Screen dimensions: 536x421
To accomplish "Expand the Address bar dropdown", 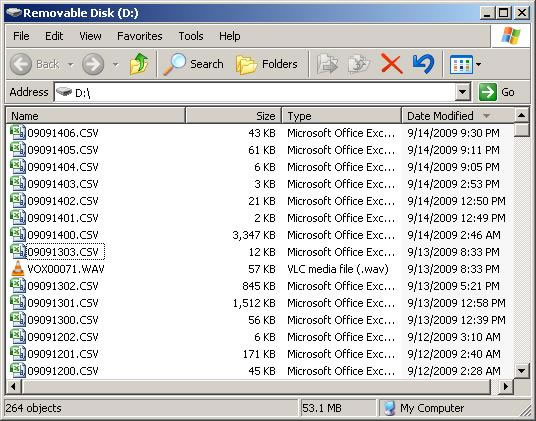I will click(x=463, y=92).
